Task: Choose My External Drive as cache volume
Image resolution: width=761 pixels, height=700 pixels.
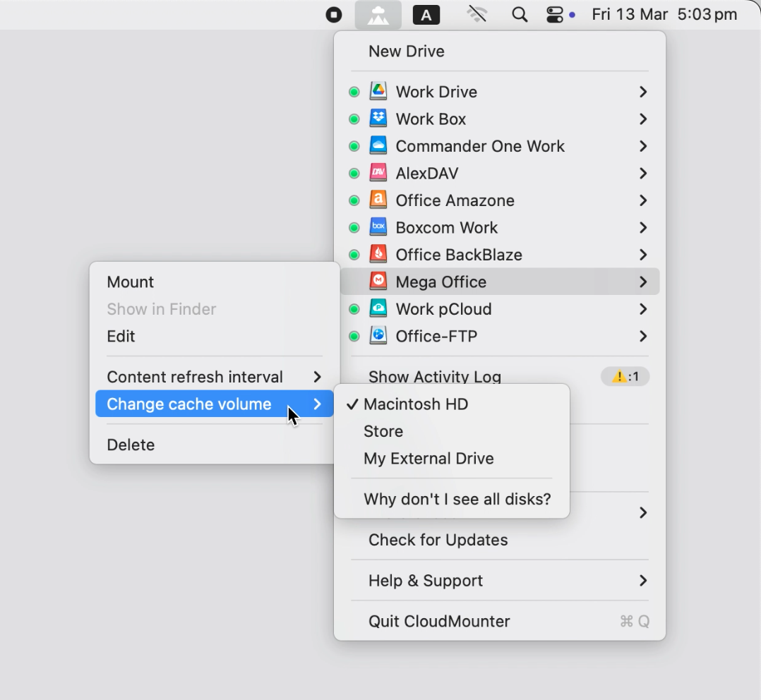Action: (452, 459)
